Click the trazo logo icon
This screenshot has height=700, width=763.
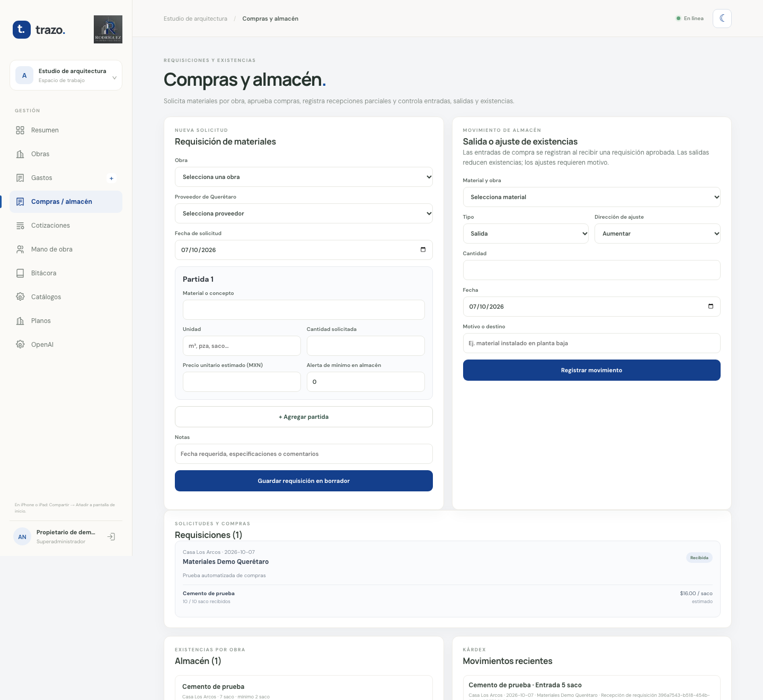pyautogui.click(x=22, y=30)
